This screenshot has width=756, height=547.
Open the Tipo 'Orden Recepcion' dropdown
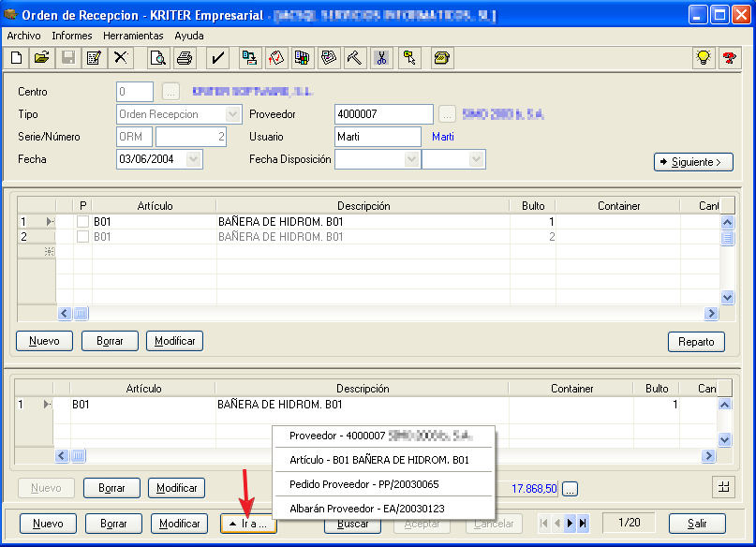coord(233,114)
